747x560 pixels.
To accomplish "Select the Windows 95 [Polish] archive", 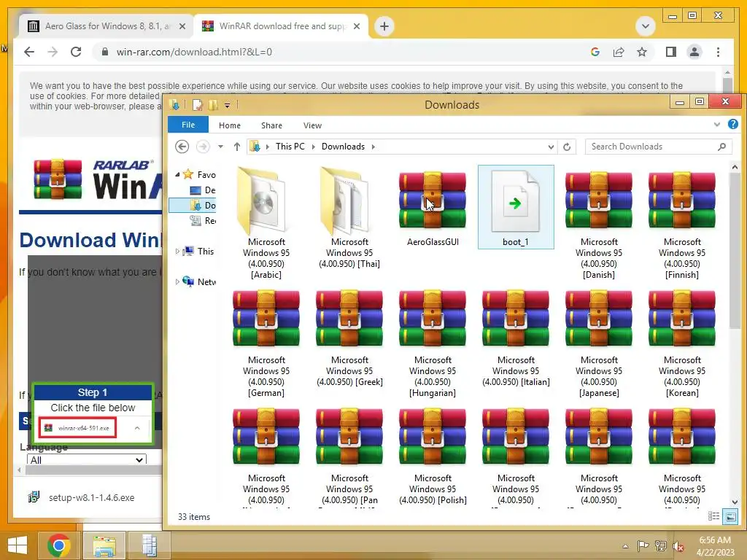I will [x=432, y=456].
